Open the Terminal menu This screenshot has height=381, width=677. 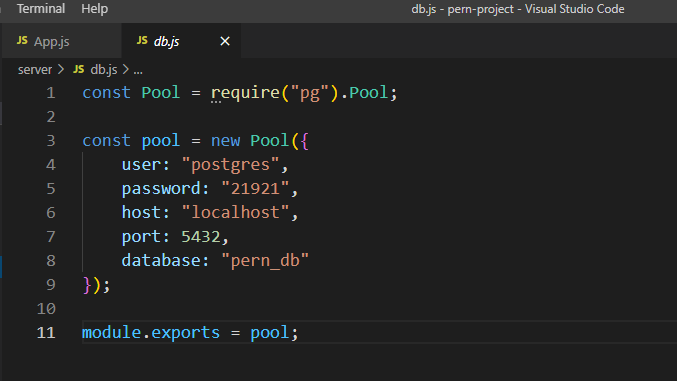pyautogui.click(x=41, y=9)
